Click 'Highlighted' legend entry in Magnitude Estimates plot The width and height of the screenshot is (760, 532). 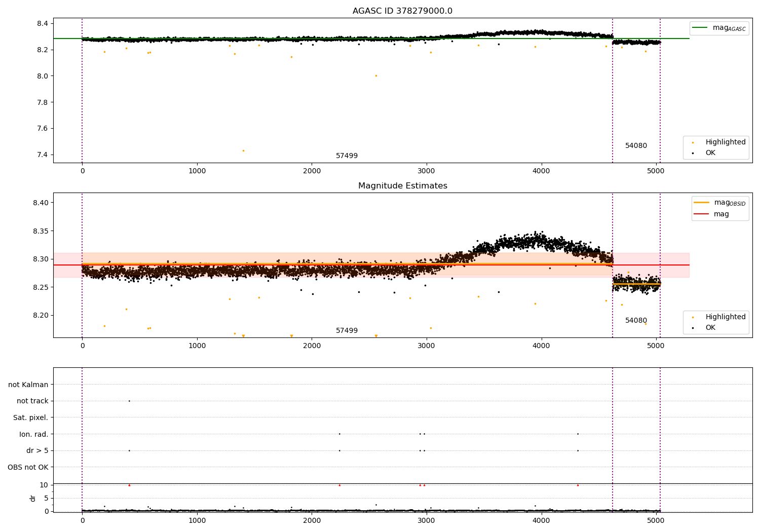click(x=719, y=317)
